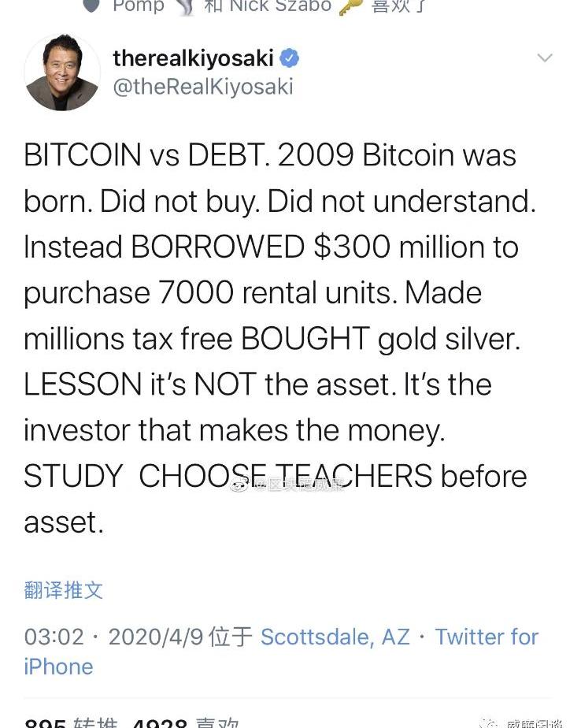Open the tweet options chevron menu
This screenshot has width=581, height=728.
click(544, 58)
